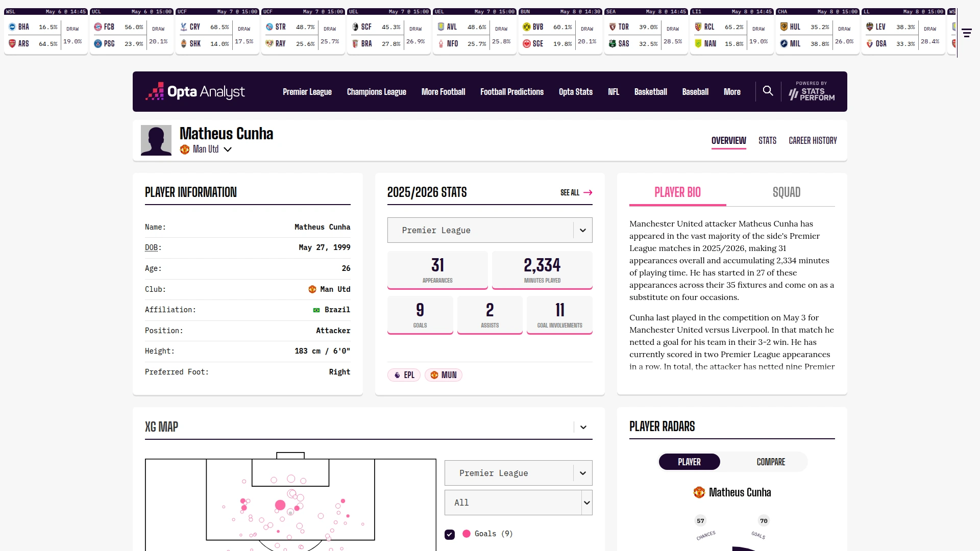Expand the Man Utd club chevron
This screenshot has height=551, width=980.
coord(228,149)
